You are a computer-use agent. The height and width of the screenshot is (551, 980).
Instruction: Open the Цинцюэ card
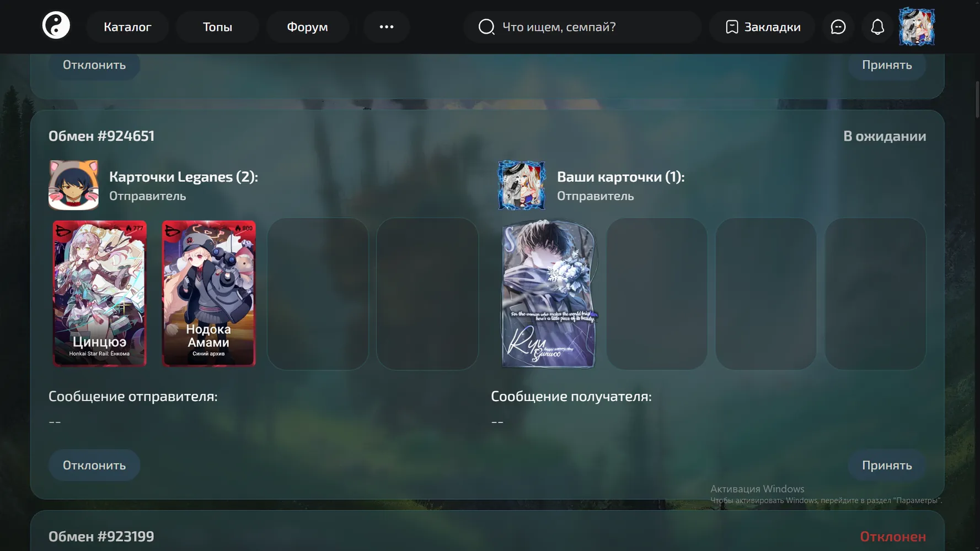pyautogui.click(x=100, y=293)
